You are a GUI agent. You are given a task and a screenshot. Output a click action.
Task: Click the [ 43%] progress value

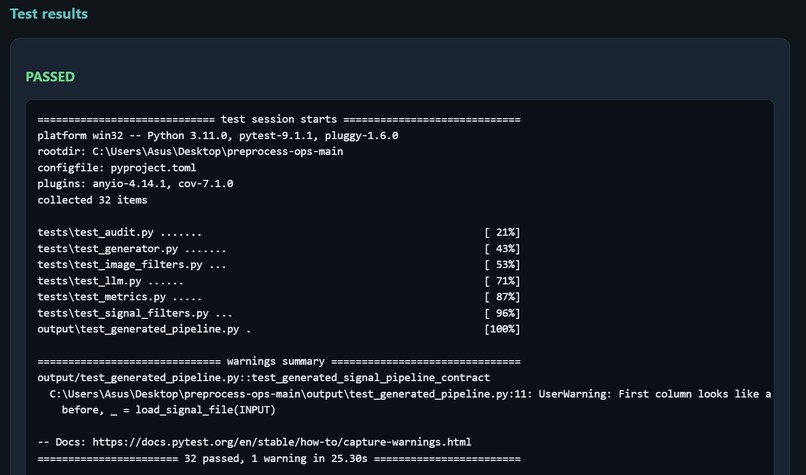[502, 249]
